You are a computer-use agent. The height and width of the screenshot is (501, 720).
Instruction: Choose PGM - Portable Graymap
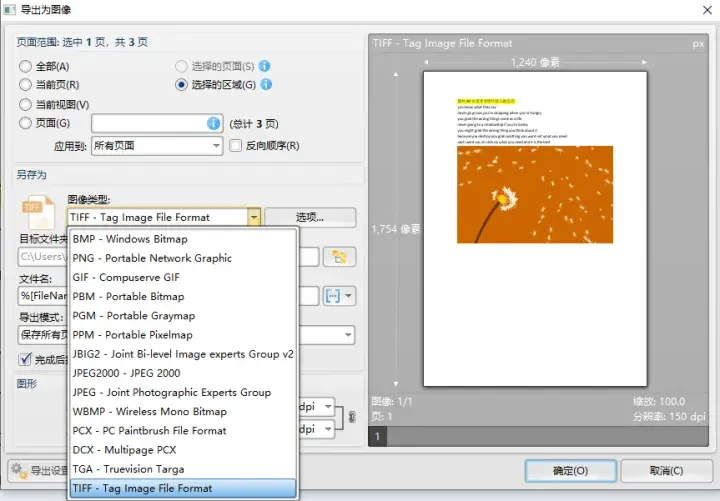pos(182,316)
